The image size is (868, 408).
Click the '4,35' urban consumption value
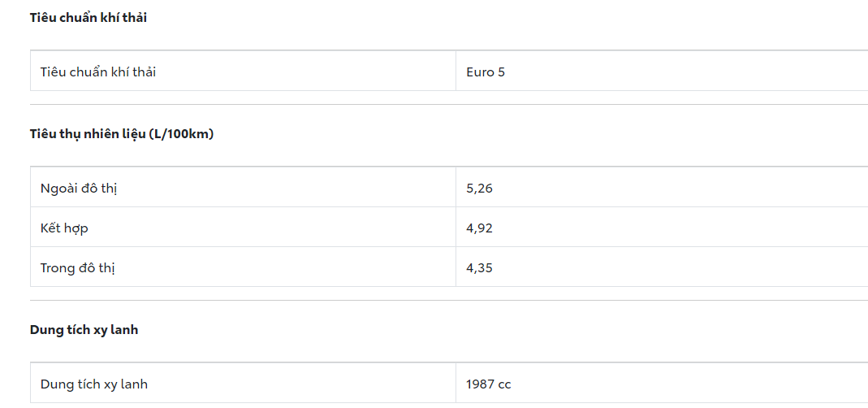tap(479, 267)
